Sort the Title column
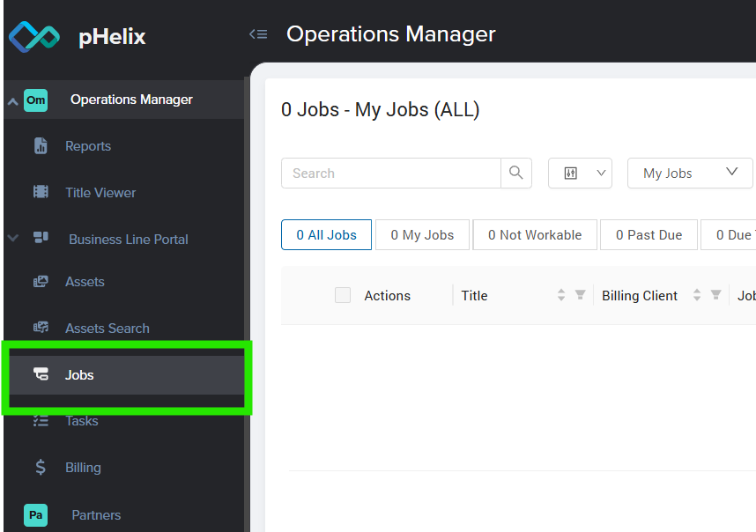Image resolution: width=756 pixels, height=532 pixels. pos(561,295)
